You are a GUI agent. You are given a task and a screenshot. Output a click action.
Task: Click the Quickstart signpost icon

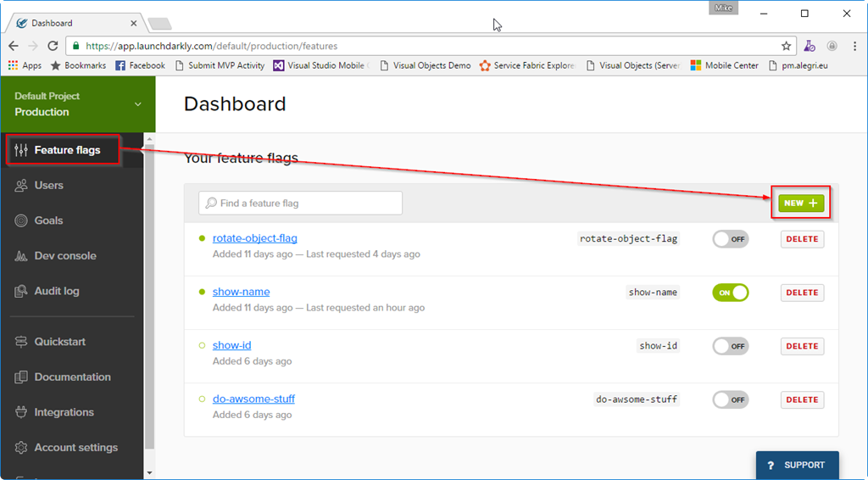[21, 342]
